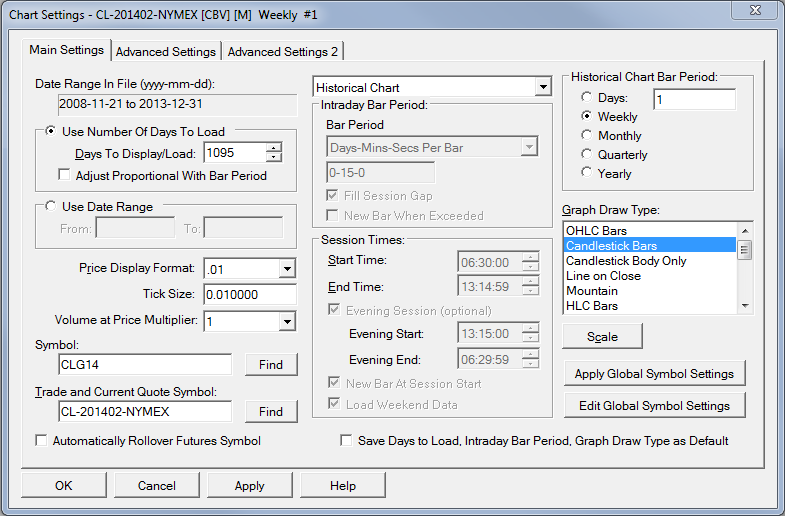
Task: Click the Cancel button
Action: coord(157,485)
